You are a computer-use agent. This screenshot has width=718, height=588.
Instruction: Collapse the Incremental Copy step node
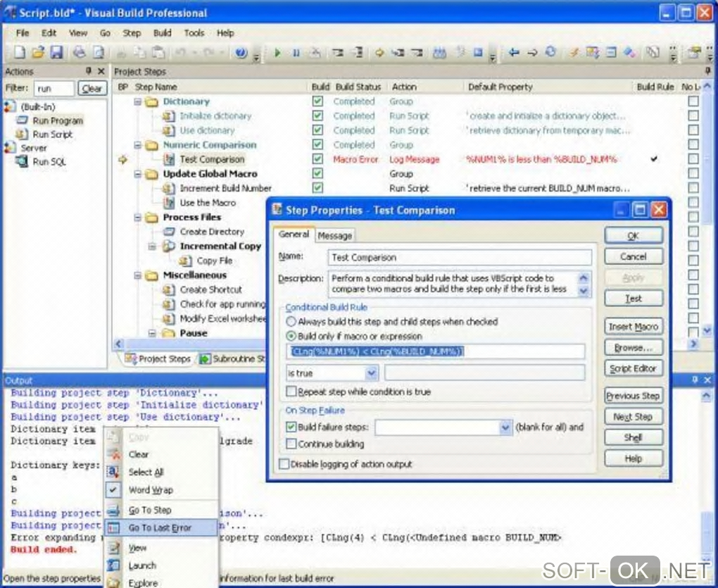tap(152, 246)
